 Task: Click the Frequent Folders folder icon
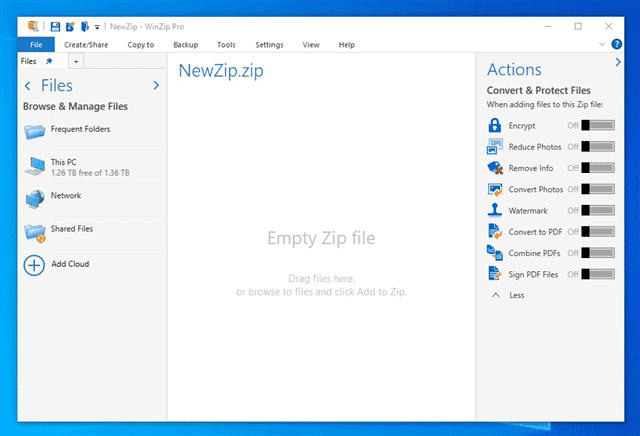(34, 131)
